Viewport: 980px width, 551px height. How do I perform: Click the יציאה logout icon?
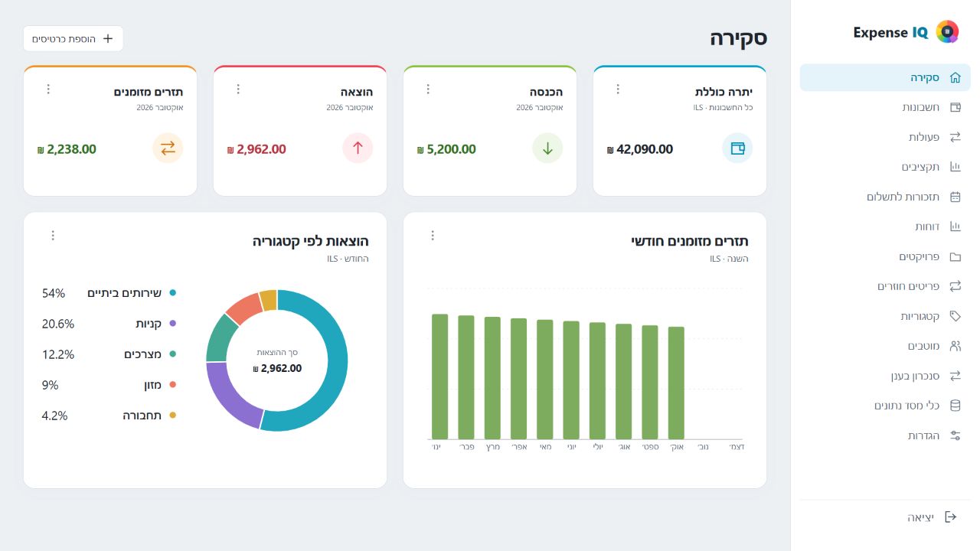pos(951,517)
